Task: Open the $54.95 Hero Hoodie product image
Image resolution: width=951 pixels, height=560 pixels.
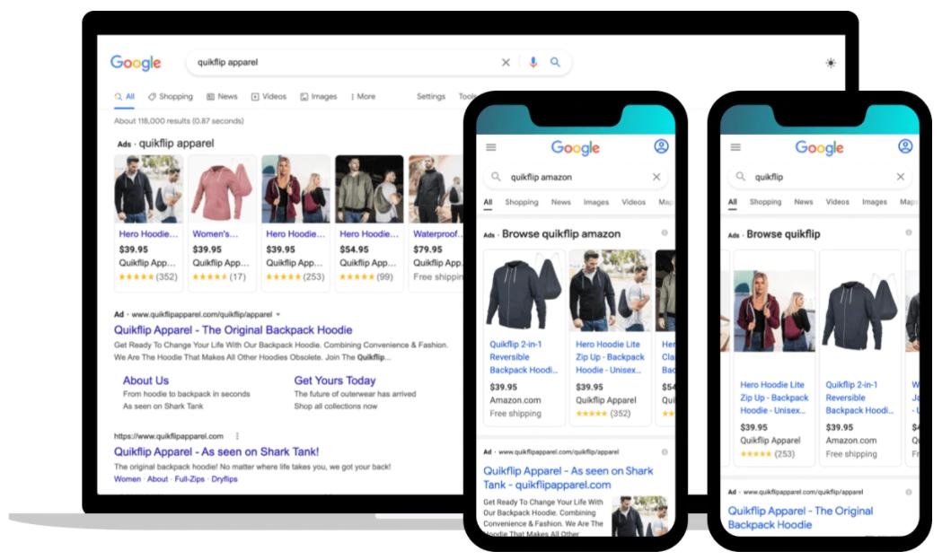Action: pyautogui.click(x=369, y=189)
